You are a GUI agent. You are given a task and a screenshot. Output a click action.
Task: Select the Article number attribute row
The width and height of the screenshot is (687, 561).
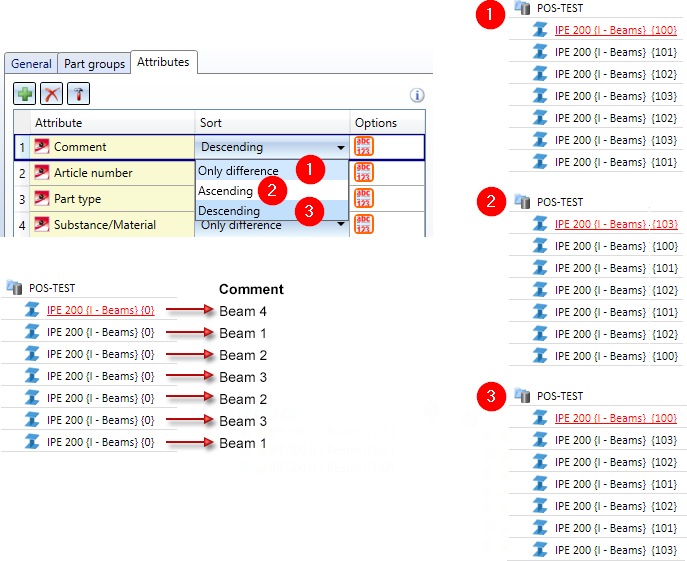point(92,172)
